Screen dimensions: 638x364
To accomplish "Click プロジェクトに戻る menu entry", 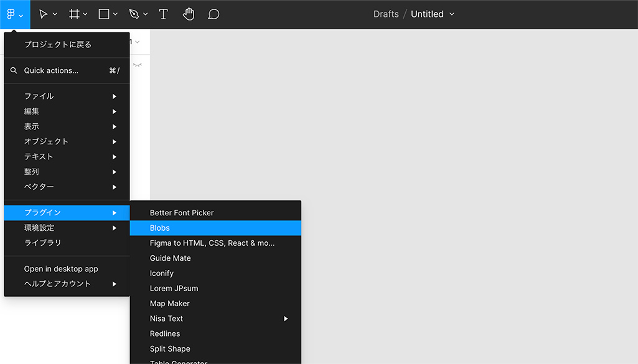I will 67,45.
